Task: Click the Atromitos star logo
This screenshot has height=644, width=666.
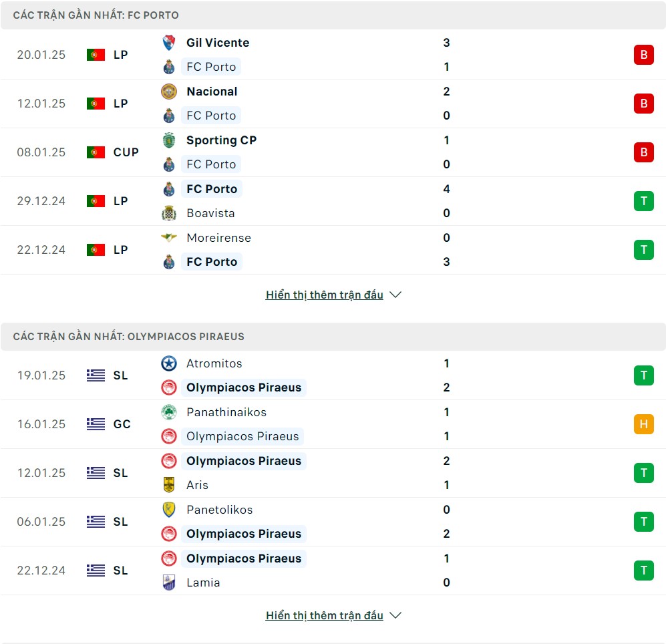Action: [169, 363]
